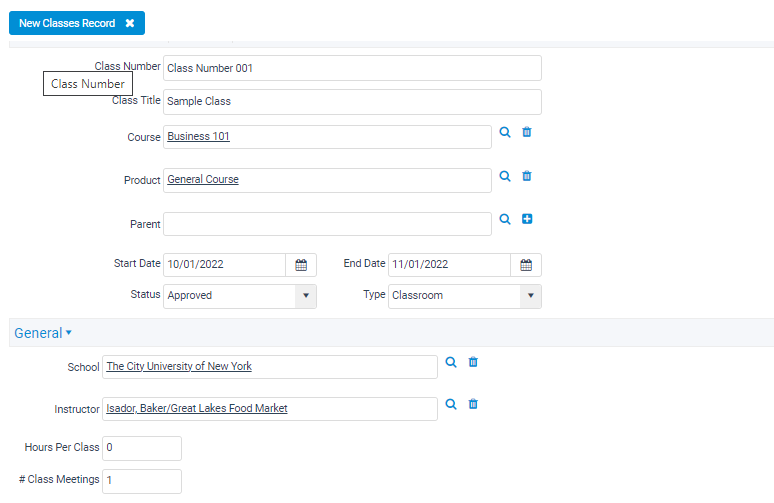Click the empty Parent input field
774x503 pixels.
pos(327,224)
